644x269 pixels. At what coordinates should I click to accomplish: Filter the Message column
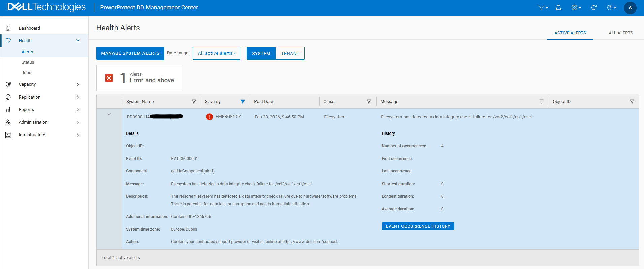541,101
